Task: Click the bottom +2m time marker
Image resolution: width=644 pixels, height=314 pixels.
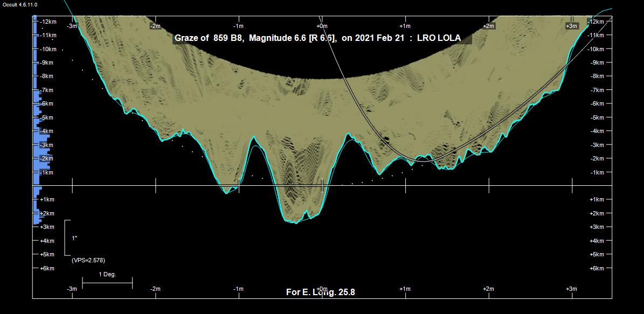Action: [x=488, y=289]
